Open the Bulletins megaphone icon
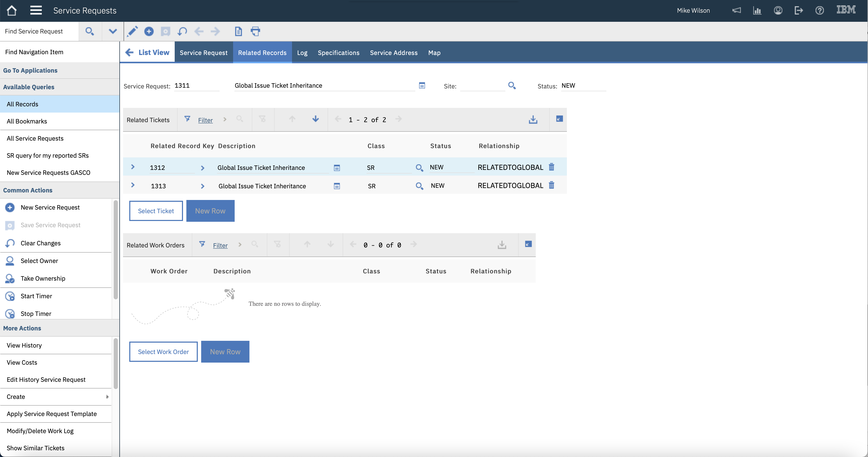The height and width of the screenshot is (457, 868). 736,10
